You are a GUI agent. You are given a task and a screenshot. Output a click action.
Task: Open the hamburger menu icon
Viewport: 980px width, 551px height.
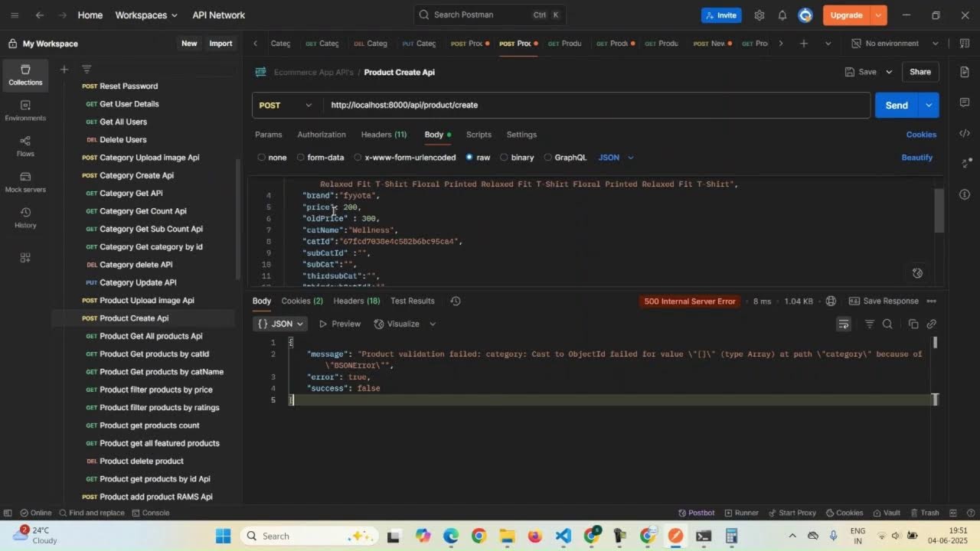tap(15, 15)
